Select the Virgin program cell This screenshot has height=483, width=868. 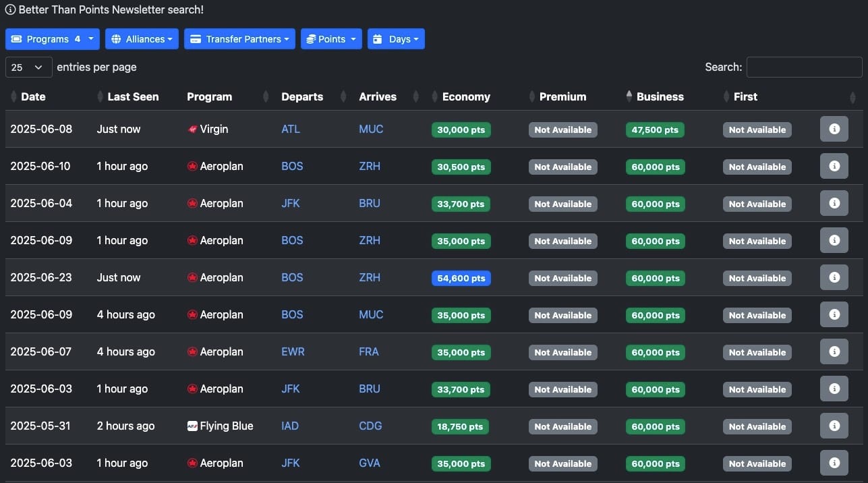click(x=208, y=129)
